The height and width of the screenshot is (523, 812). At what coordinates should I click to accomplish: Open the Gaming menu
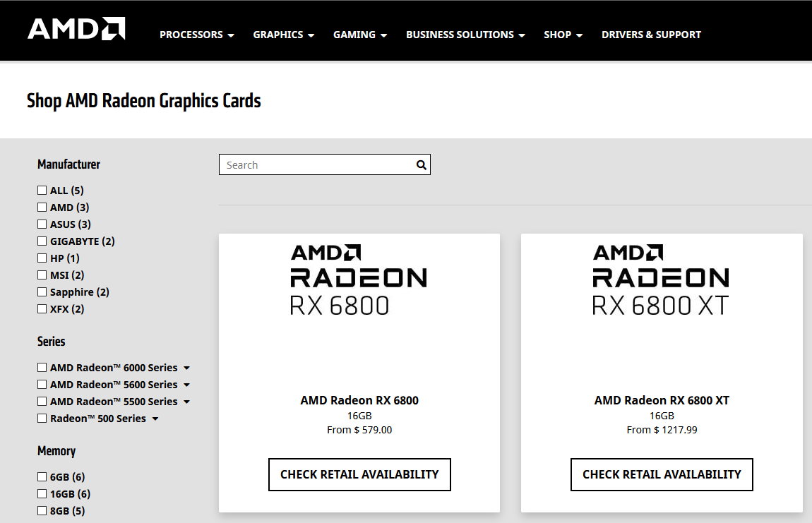pos(360,35)
